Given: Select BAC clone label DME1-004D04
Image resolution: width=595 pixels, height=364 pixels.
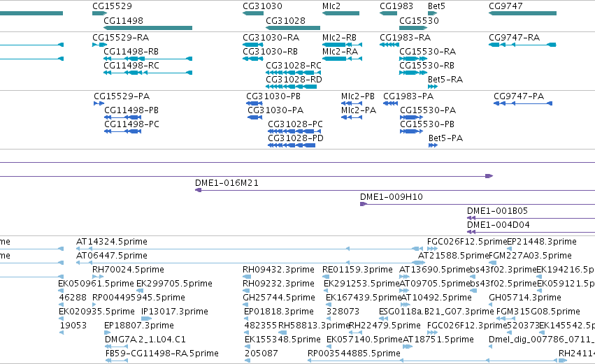Looking at the screenshot, I should click(499, 225).
